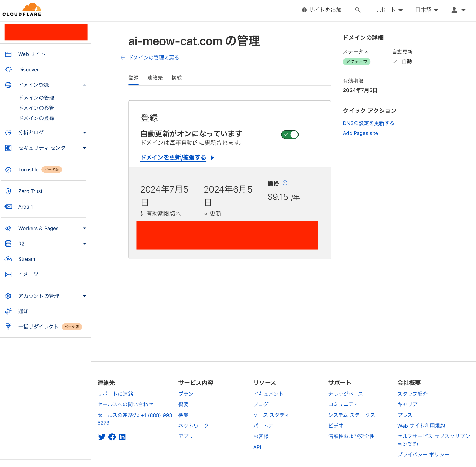This screenshot has width=476, height=467.
Task: Open the プラン footer link
Action: (186, 394)
